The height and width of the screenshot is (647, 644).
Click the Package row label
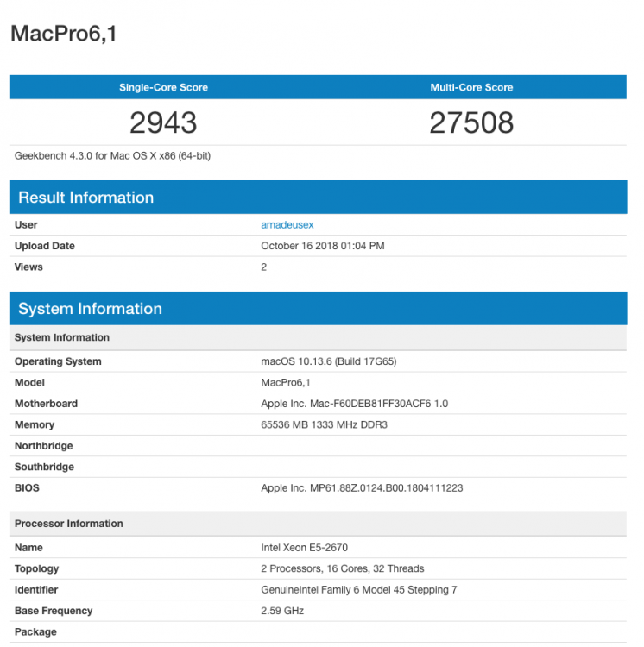35,631
